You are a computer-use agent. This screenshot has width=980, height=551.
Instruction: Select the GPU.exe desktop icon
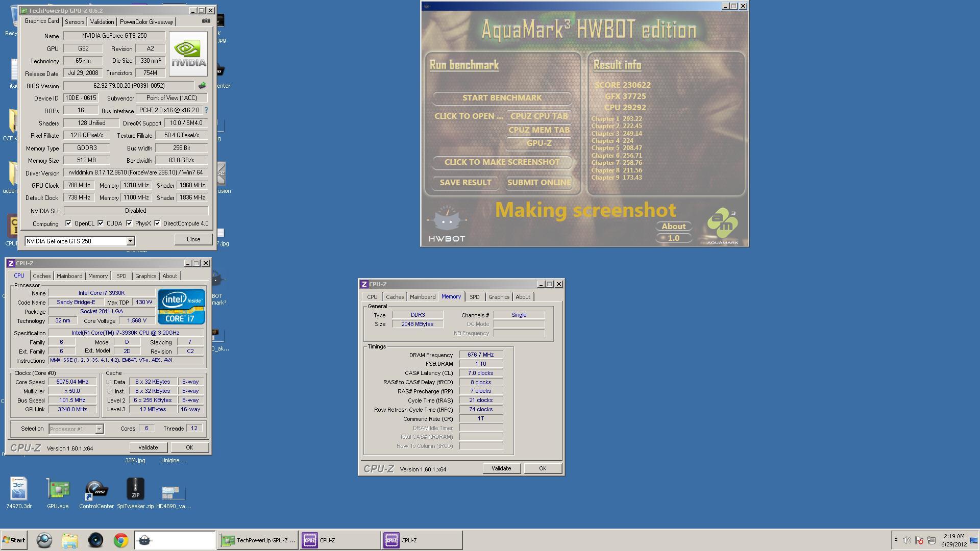58,493
